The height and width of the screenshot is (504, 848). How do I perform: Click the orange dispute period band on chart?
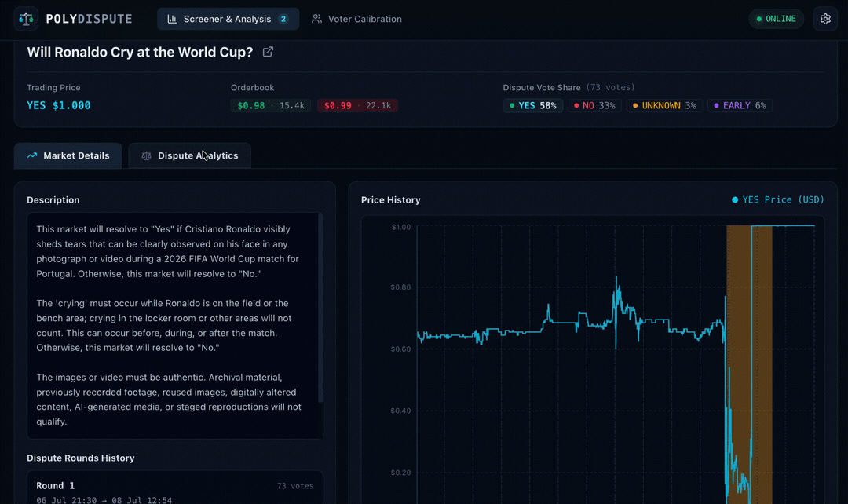click(749, 363)
